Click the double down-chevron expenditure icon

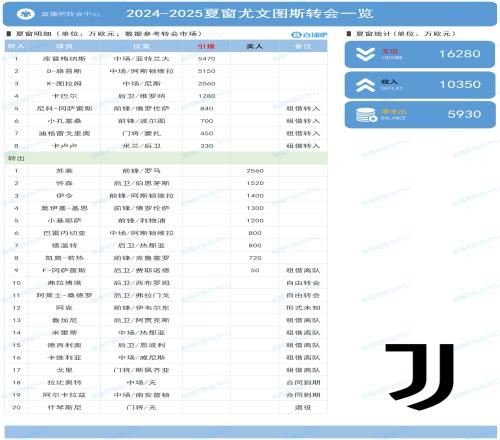[365, 55]
